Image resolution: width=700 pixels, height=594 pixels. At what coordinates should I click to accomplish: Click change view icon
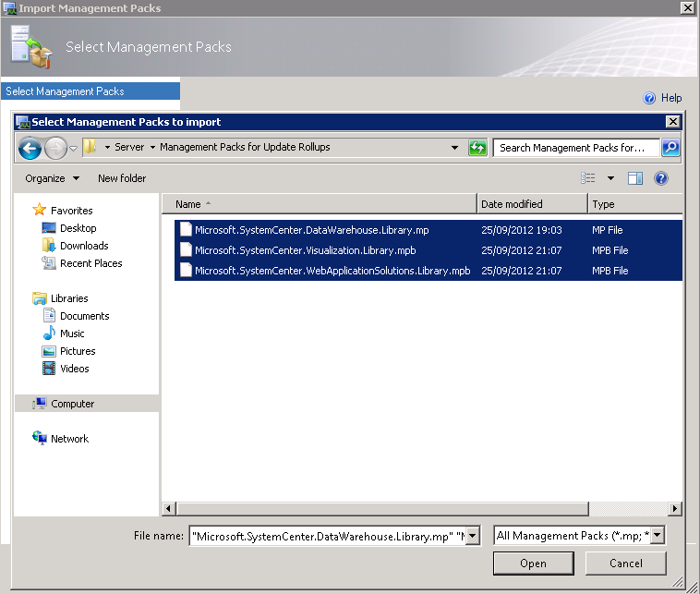click(588, 178)
